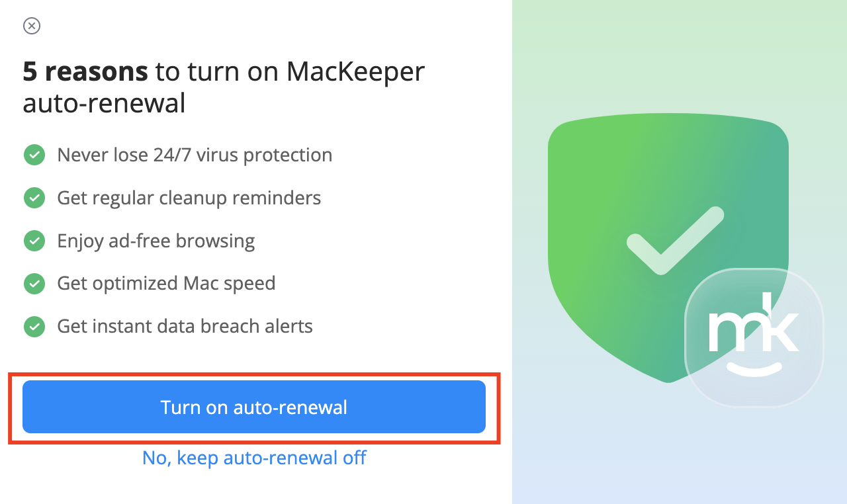The image size is (847, 504).
Task: Click the MacKeeper mk logo badge
Action: click(x=754, y=337)
